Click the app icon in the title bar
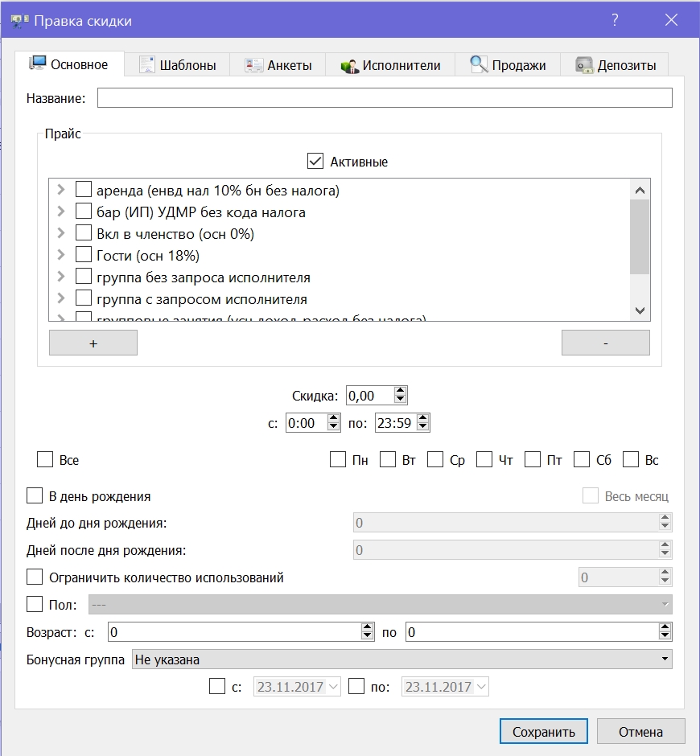This screenshot has height=756, width=700. point(19,21)
